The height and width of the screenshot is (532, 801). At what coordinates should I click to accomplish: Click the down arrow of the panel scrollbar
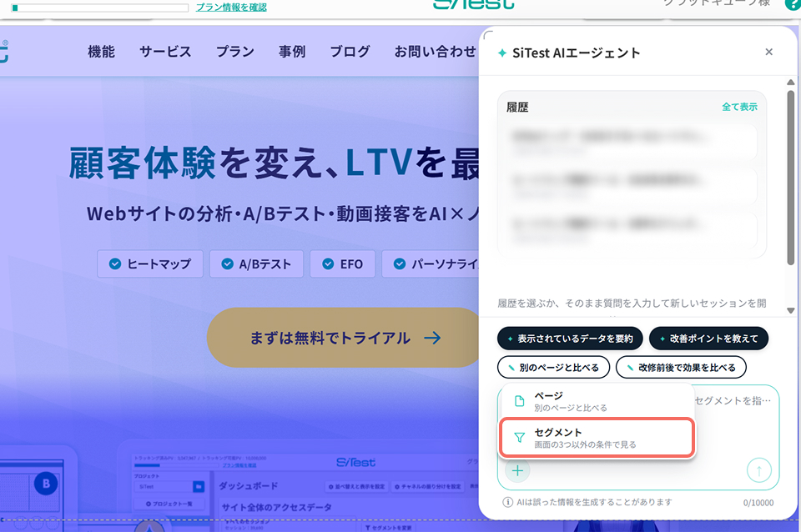791,310
